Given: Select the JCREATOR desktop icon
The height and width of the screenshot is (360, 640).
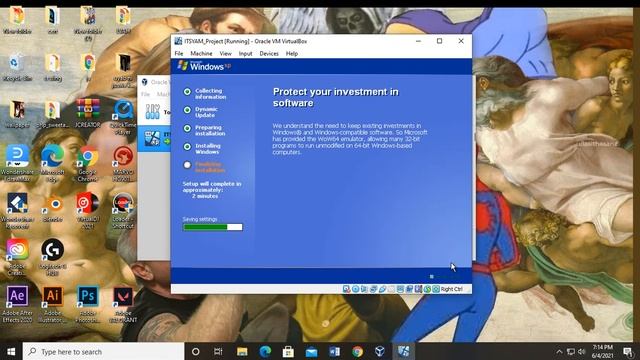Looking at the screenshot, I should (x=88, y=113).
